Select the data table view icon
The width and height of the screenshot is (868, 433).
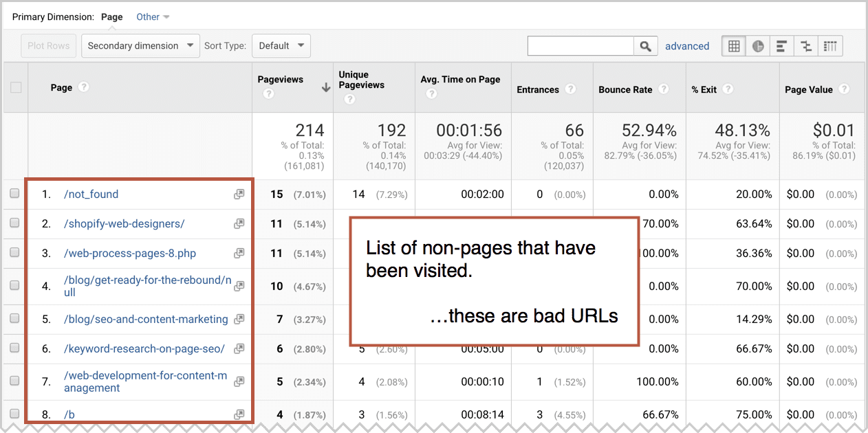click(x=733, y=45)
